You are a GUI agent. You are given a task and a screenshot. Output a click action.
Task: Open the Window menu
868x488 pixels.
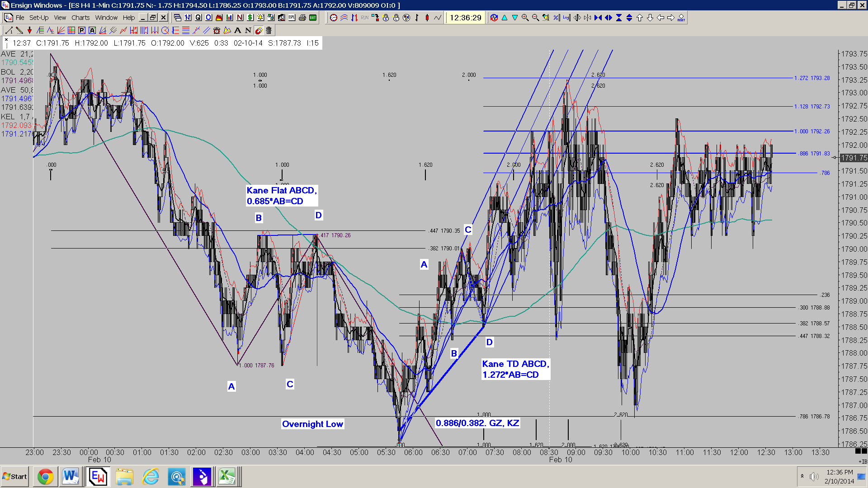[106, 18]
